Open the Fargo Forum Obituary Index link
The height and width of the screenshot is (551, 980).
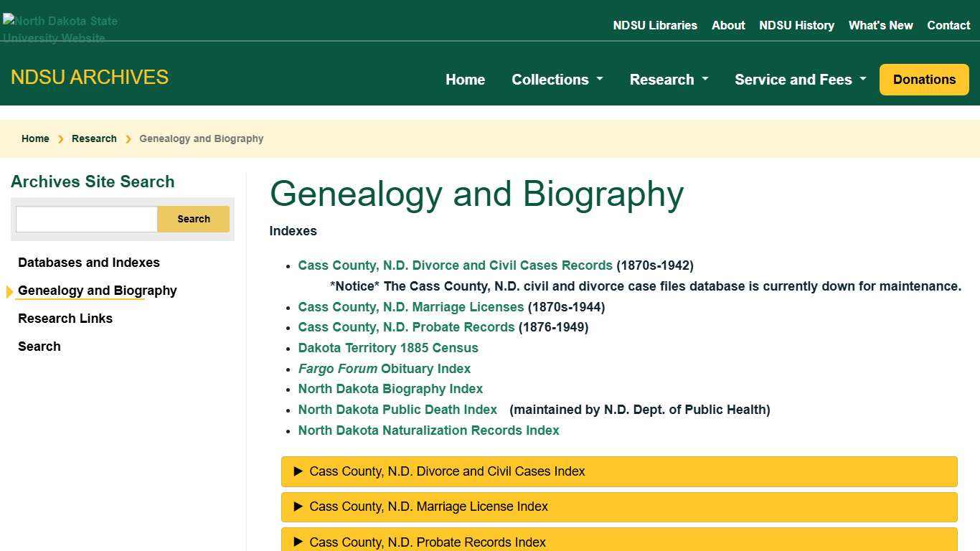(384, 368)
